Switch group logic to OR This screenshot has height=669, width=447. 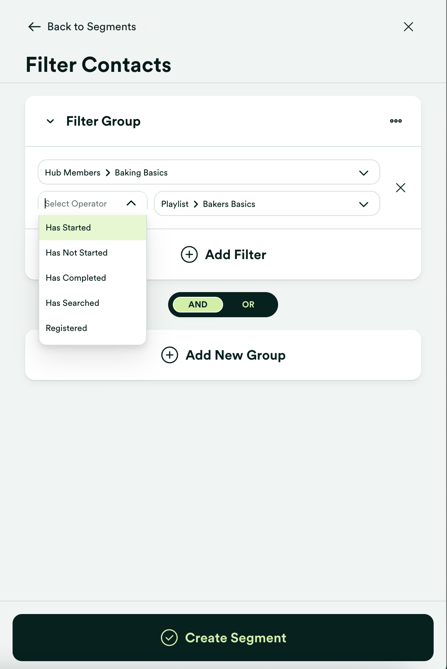(248, 305)
